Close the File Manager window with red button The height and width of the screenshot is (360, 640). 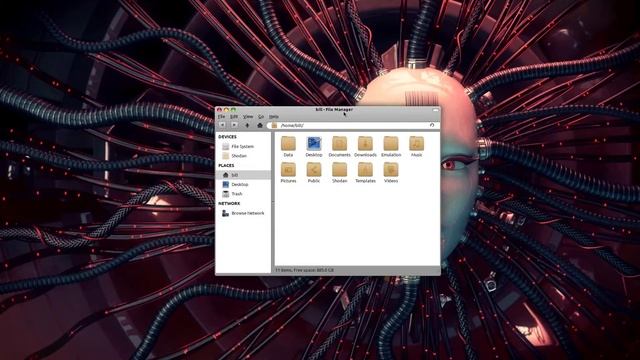click(219, 110)
